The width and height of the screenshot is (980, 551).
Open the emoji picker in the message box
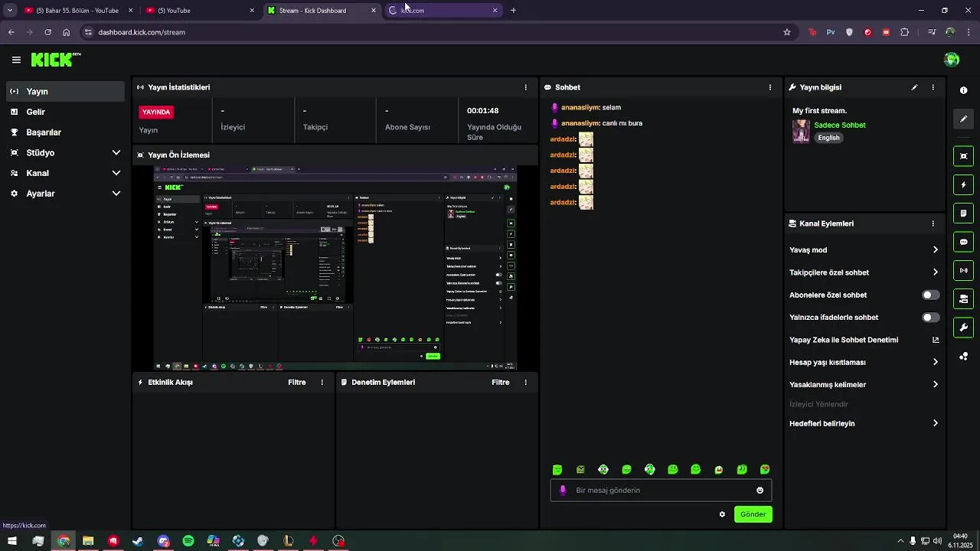coord(759,491)
